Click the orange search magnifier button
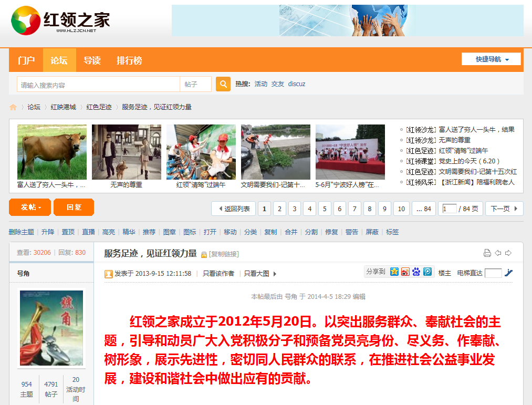 coord(223,84)
